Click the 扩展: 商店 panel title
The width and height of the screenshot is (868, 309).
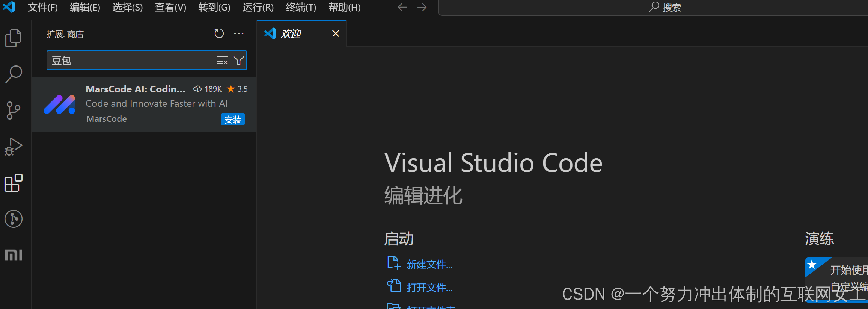[65, 34]
